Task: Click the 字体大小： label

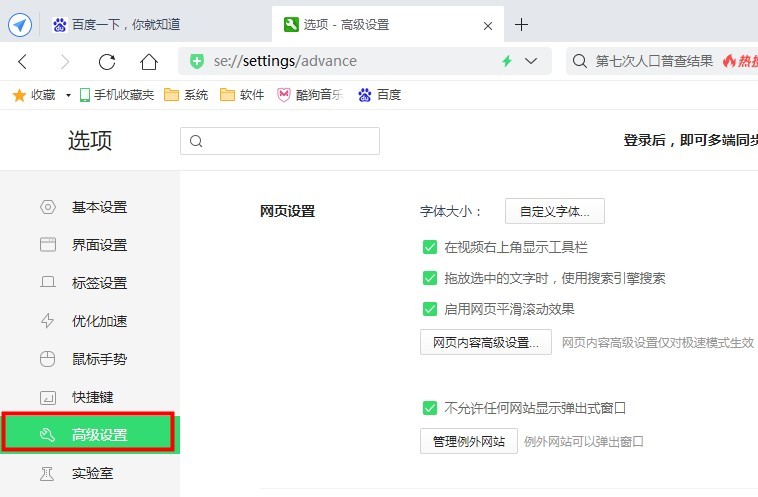Action: tap(451, 211)
